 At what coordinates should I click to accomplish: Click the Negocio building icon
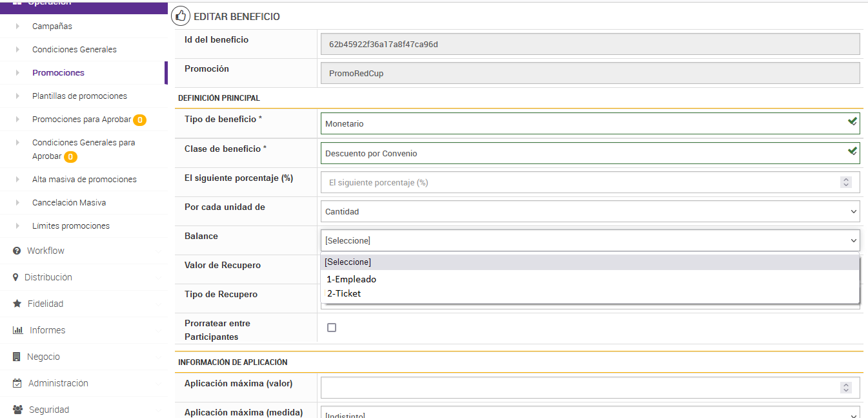(x=17, y=357)
